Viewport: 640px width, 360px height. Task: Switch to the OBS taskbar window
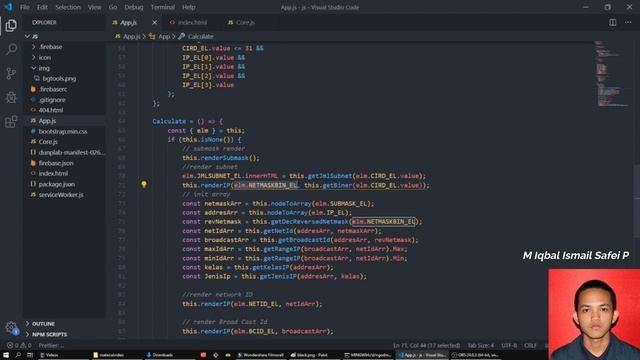pyautogui.click(x=476, y=355)
